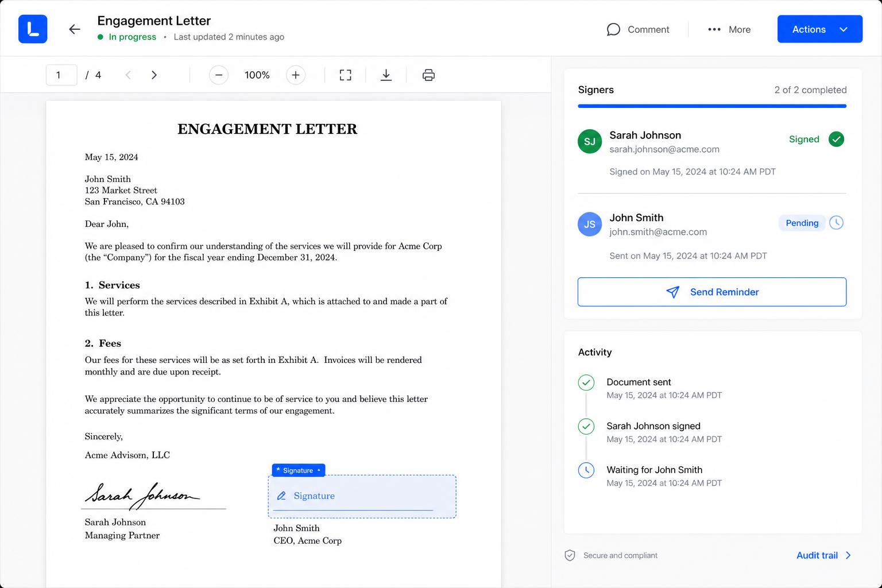Screen dimensions: 882x588
Task: Click the green signed checkmark icon
Action: click(x=837, y=139)
